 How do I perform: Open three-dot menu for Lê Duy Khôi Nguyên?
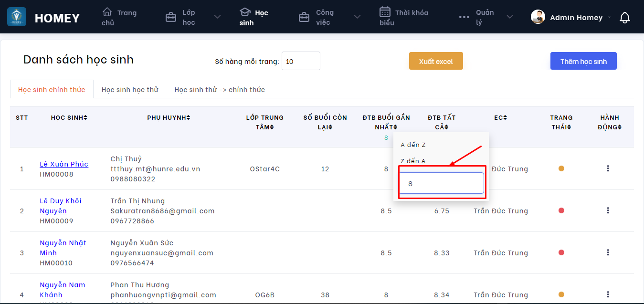click(x=608, y=210)
